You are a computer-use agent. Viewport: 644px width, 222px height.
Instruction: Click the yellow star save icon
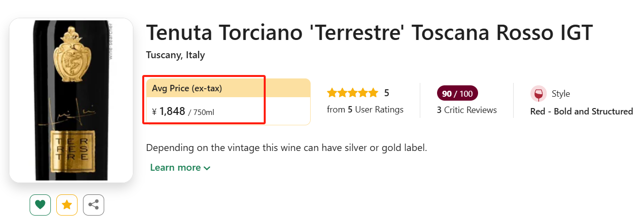(x=67, y=205)
